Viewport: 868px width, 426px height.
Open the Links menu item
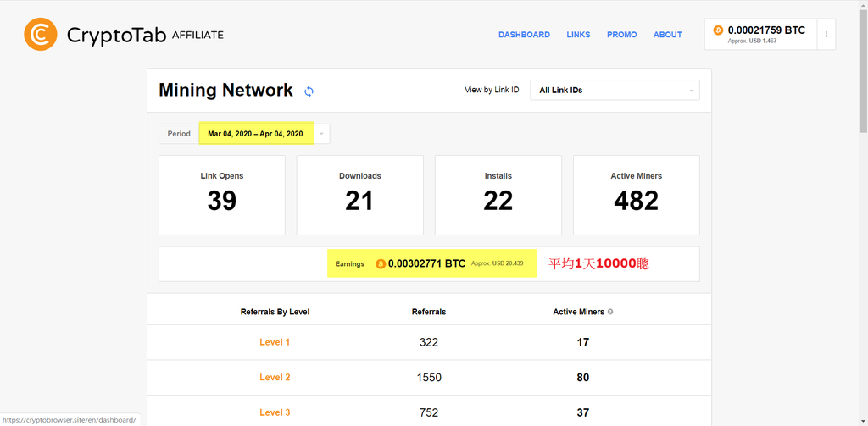coord(578,35)
